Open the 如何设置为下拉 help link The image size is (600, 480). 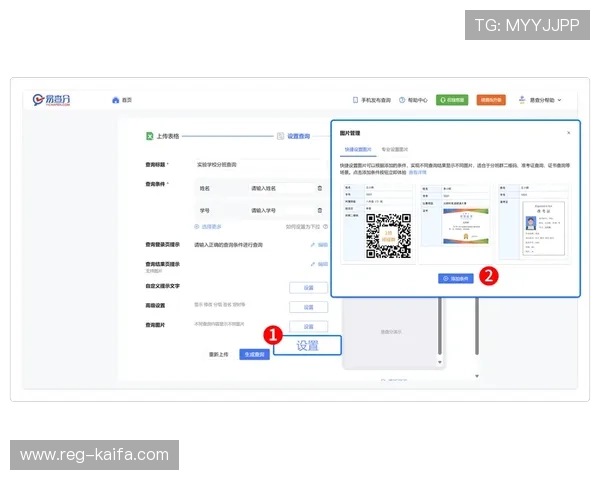coord(303,227)
